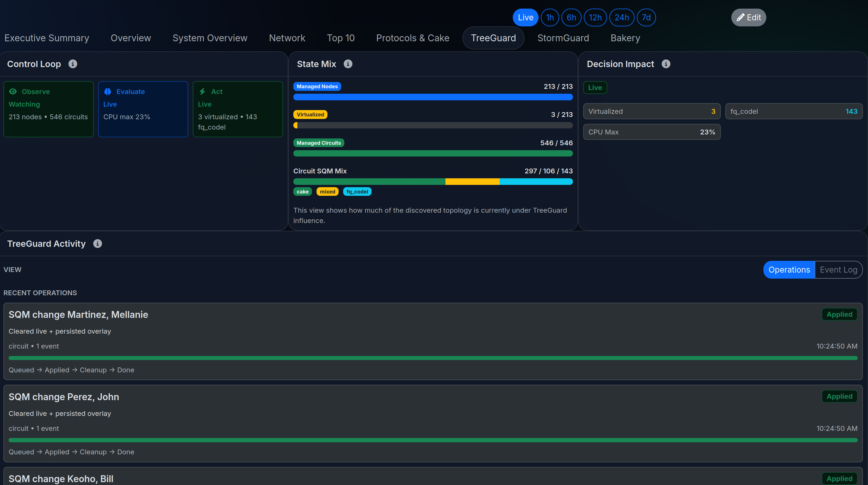Click the "213 / 213" Managed Nodes count
This screenshot has width=868, height=485.
click(558, 86)
